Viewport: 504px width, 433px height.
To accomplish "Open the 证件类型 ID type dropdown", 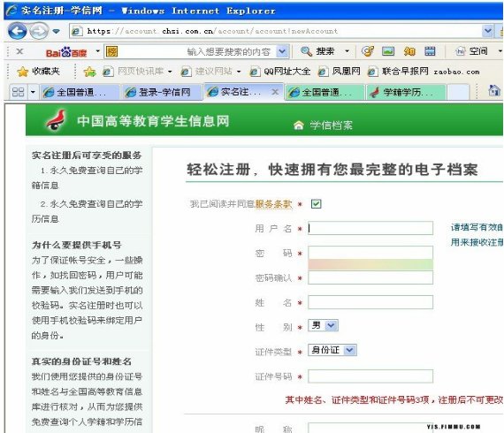I will click(332, 350).
